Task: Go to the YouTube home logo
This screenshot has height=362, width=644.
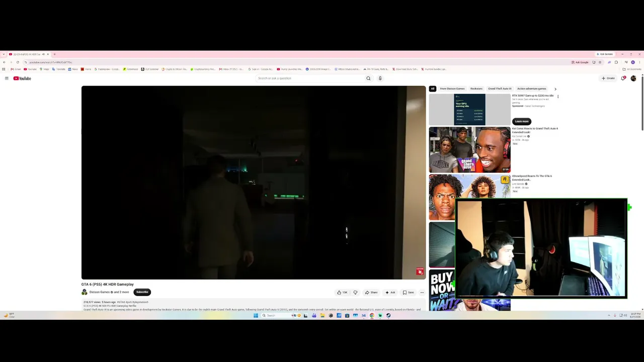Action: 22,78
